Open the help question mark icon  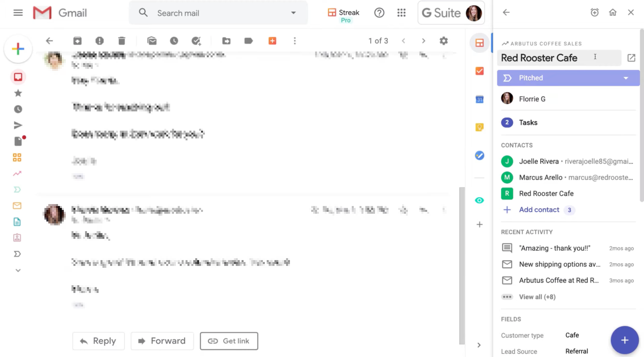tap(379, 13)
